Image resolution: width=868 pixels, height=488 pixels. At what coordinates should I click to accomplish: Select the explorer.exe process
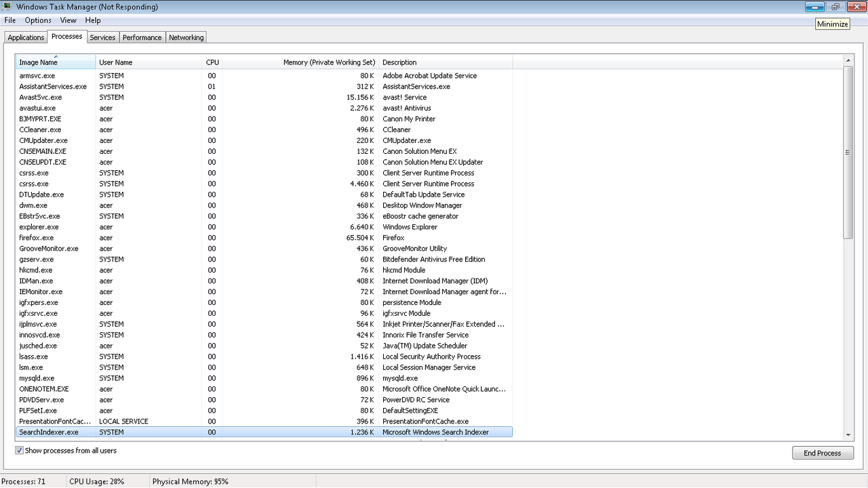point(264,227)
